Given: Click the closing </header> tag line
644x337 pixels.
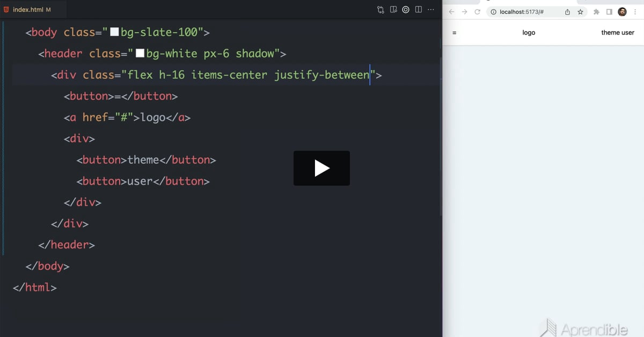Looking at the screenshot, I should [x=67, y=245].
